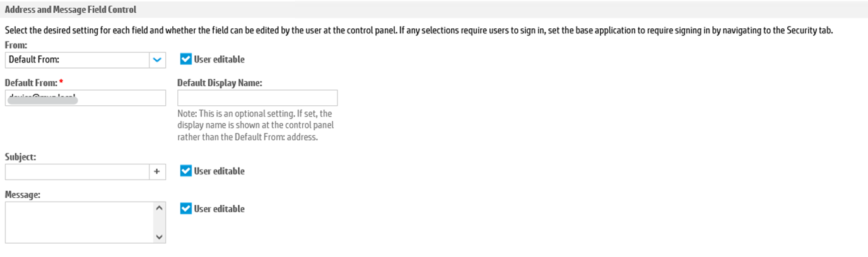Click the Message box scroll up arrow
Viewport: 868px width, 257px height.
[x=158, y=208]
